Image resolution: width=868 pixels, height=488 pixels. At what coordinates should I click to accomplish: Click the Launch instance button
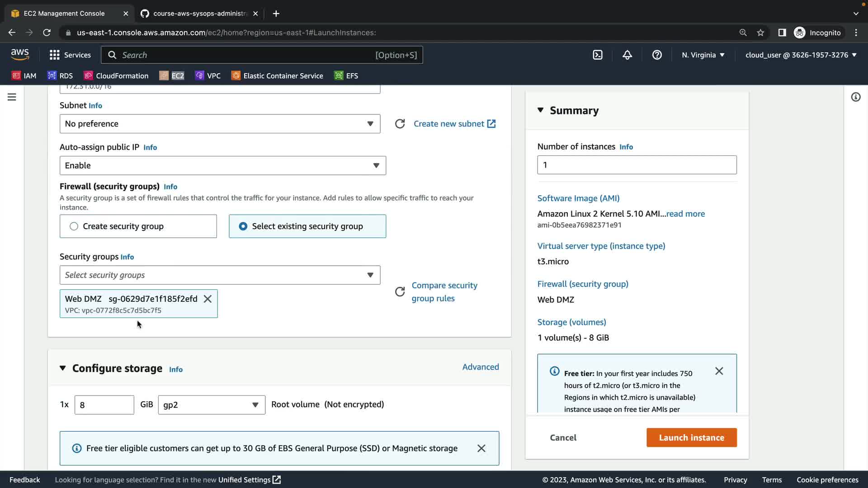(691, 437)
